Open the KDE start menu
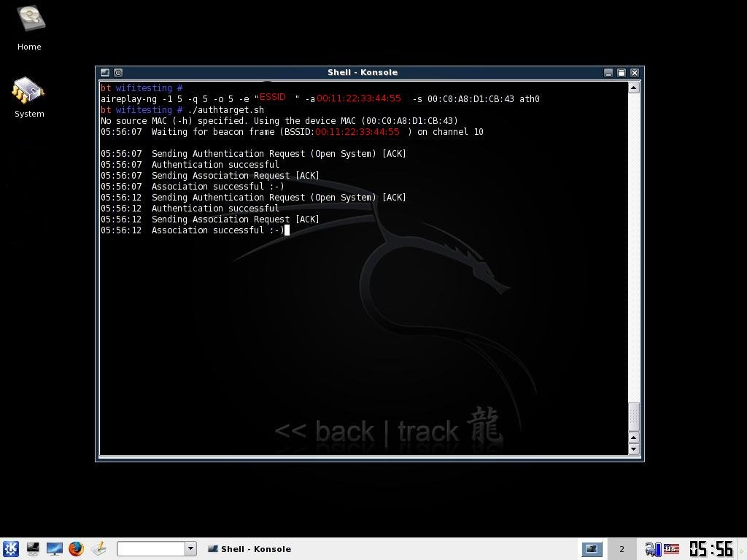This screenshot has width=747, height=560. [10, 548]
